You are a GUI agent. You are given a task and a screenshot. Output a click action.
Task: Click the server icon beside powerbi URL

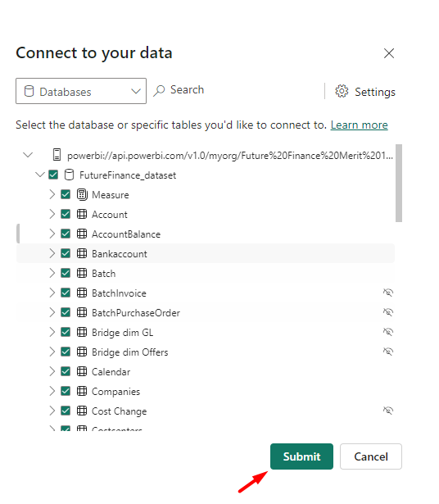(57, 155)
